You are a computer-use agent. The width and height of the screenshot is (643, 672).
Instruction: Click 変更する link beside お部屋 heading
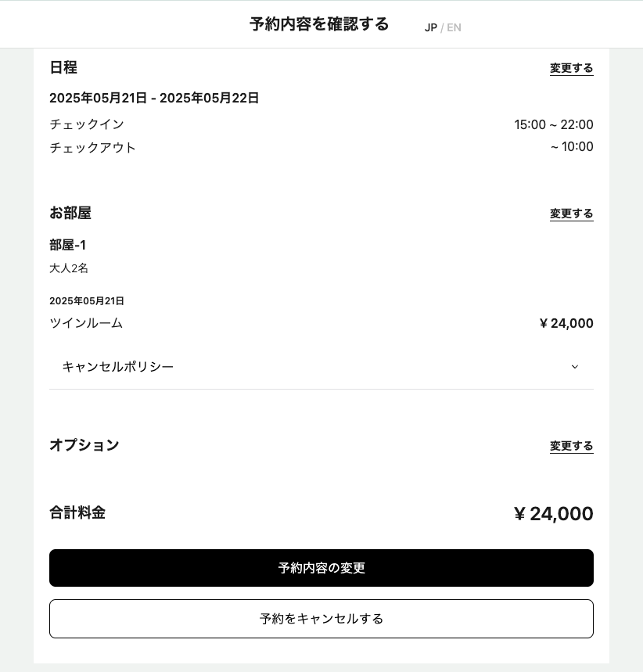(x=571, y=214)
